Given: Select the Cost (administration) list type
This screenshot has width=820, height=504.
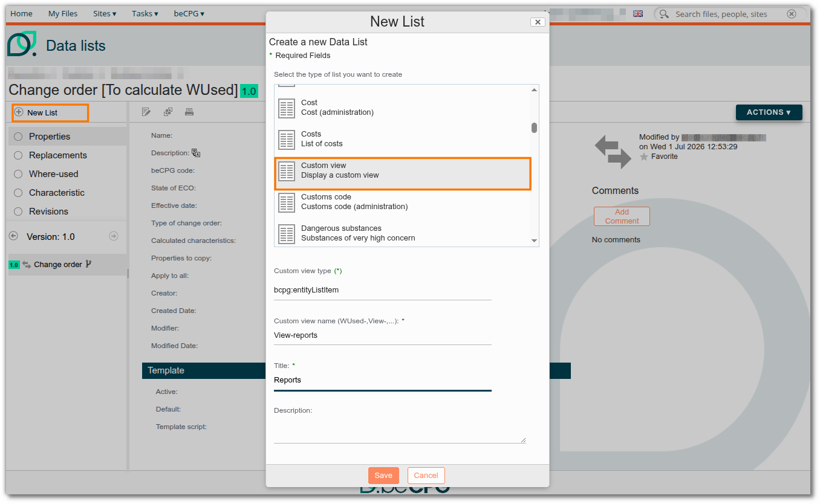Looking at the screenshot, I should 403,108.
